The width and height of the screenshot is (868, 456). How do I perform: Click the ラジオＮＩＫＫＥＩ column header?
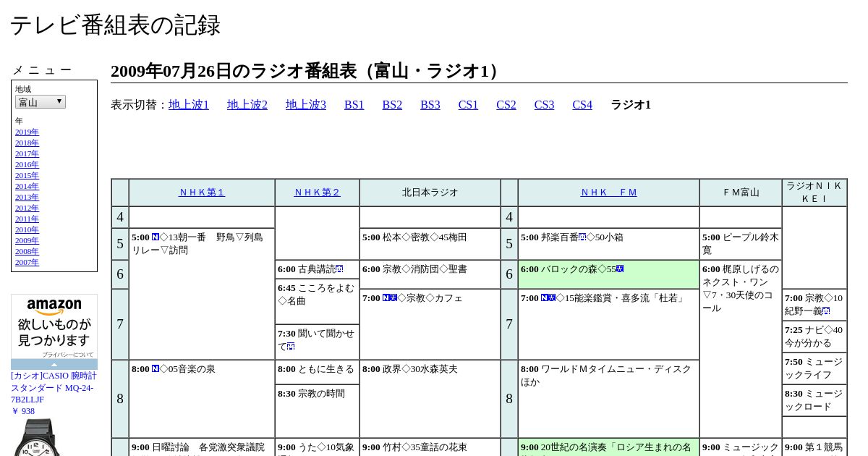tap(814, 193)
